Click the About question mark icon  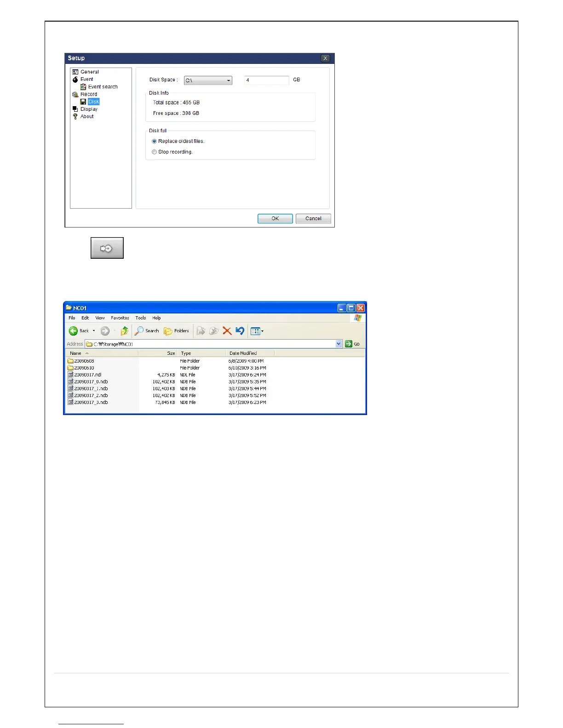coord(75,116)
